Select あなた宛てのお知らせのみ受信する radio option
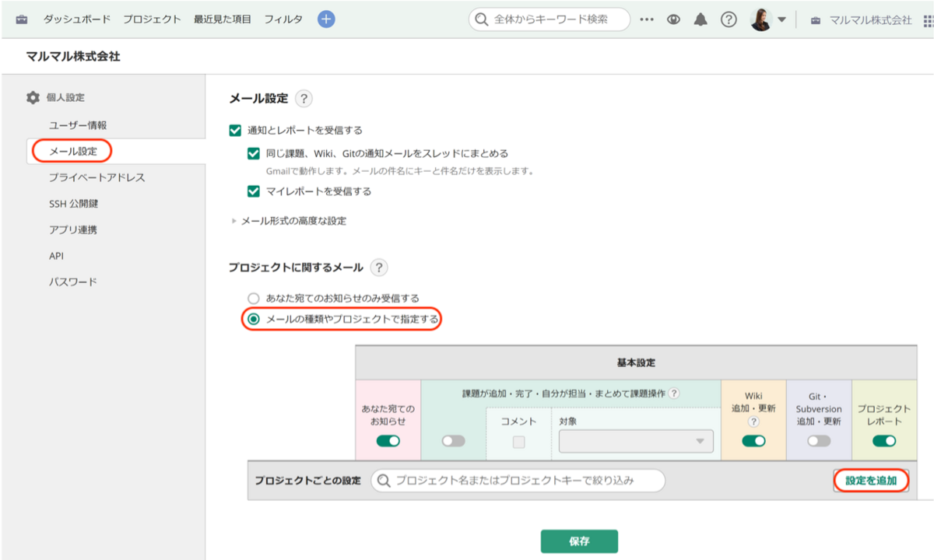Image resolution: width=934 pixels, height=560 pixels. tap(253, 298)
